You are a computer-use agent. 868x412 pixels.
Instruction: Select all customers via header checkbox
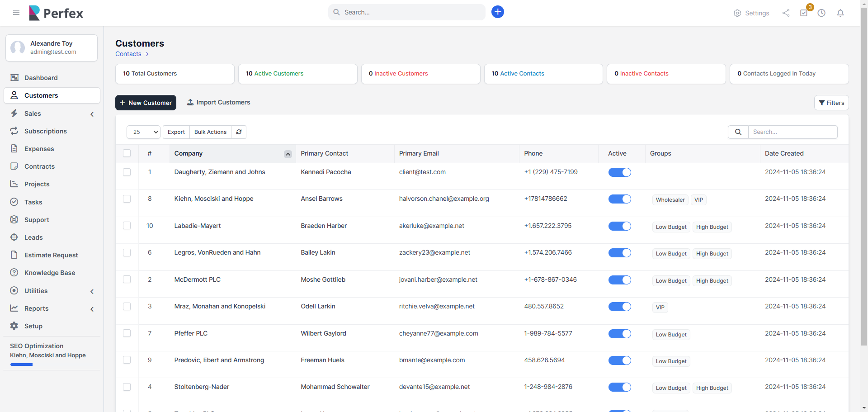(127, 153)
